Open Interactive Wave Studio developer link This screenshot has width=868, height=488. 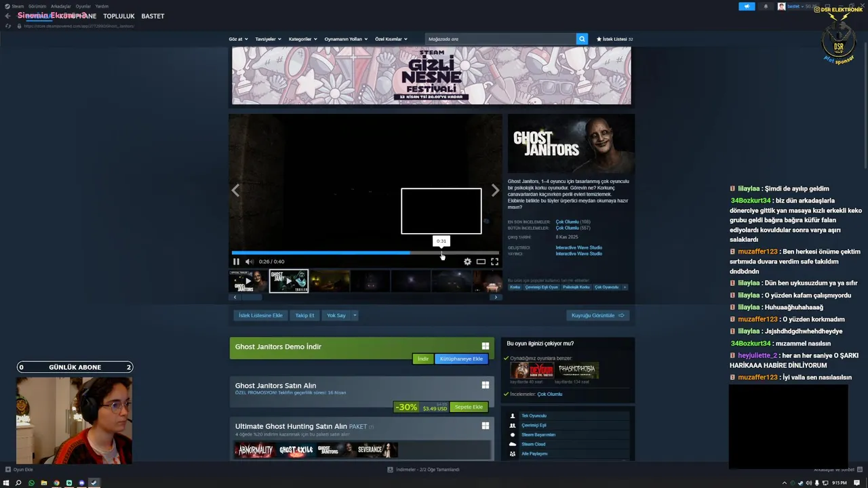[578, 247]
